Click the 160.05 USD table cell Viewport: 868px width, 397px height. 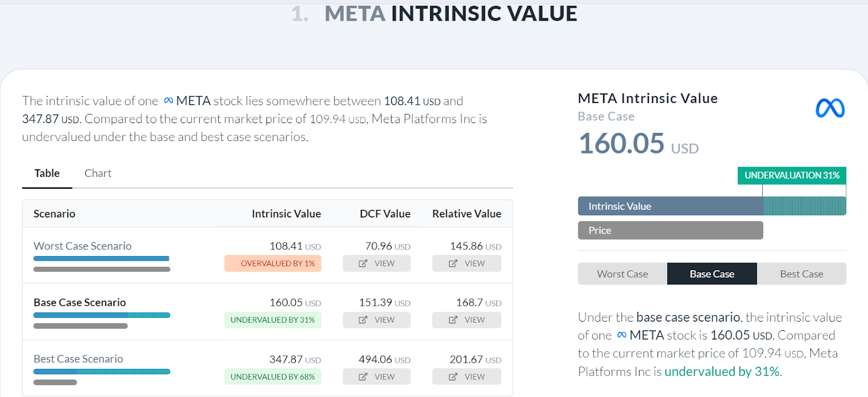pos(295,302)
